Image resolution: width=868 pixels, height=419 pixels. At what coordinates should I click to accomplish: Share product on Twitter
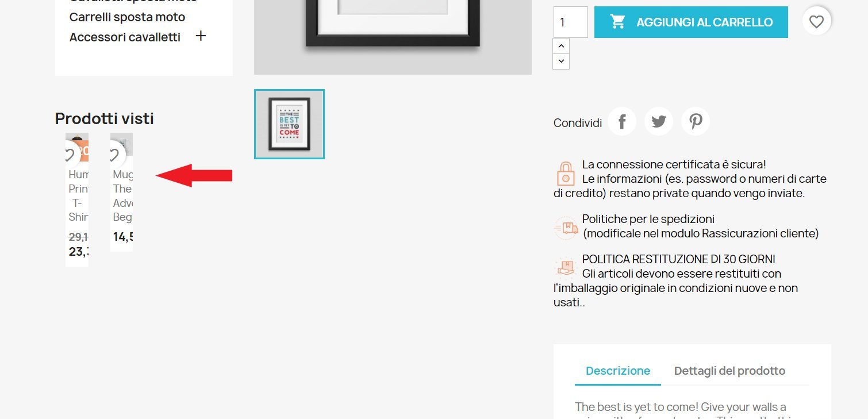(x=659, y=122)
